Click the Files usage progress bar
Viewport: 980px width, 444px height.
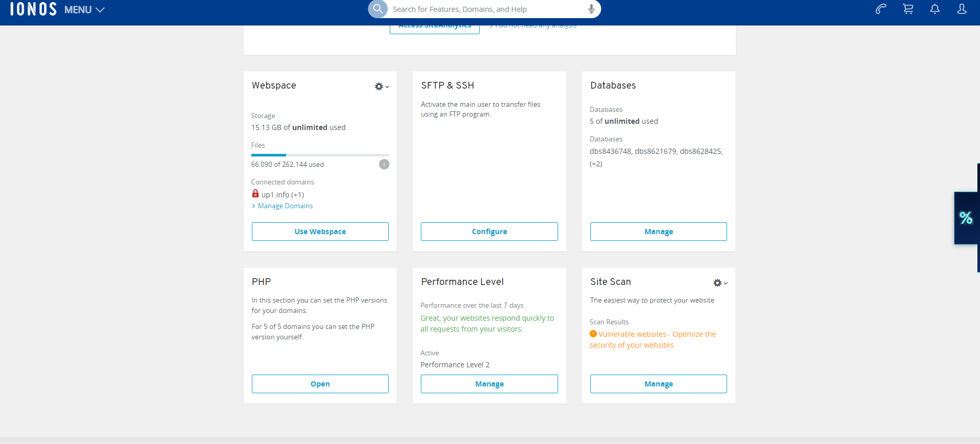(320, 155)
